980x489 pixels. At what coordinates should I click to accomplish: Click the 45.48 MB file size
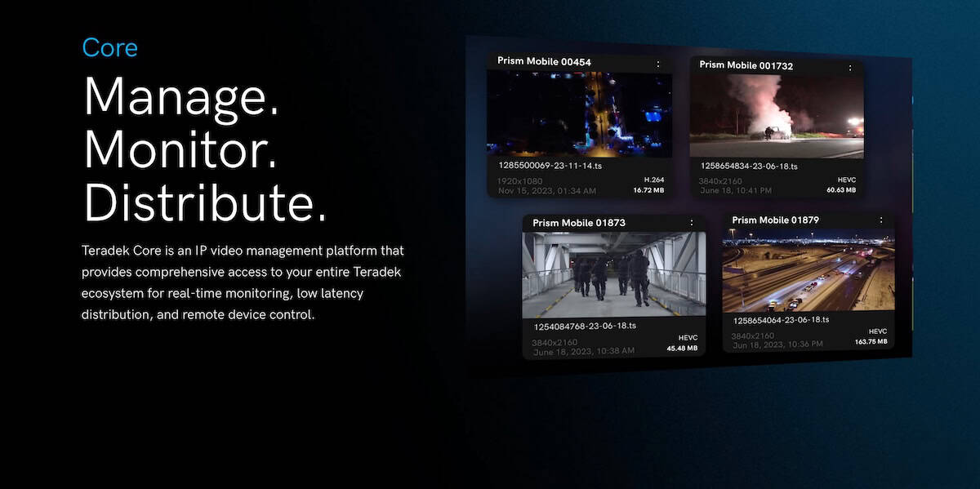coord(682,349)
